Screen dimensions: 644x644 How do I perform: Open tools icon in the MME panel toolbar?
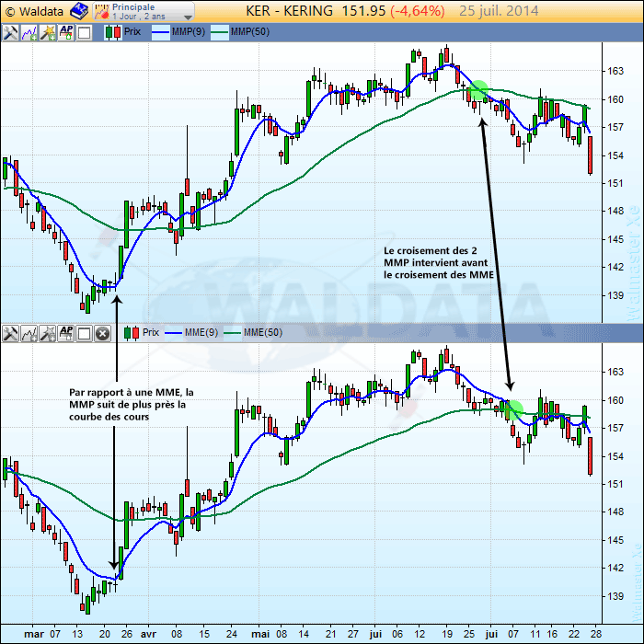(x=10, y=333)
